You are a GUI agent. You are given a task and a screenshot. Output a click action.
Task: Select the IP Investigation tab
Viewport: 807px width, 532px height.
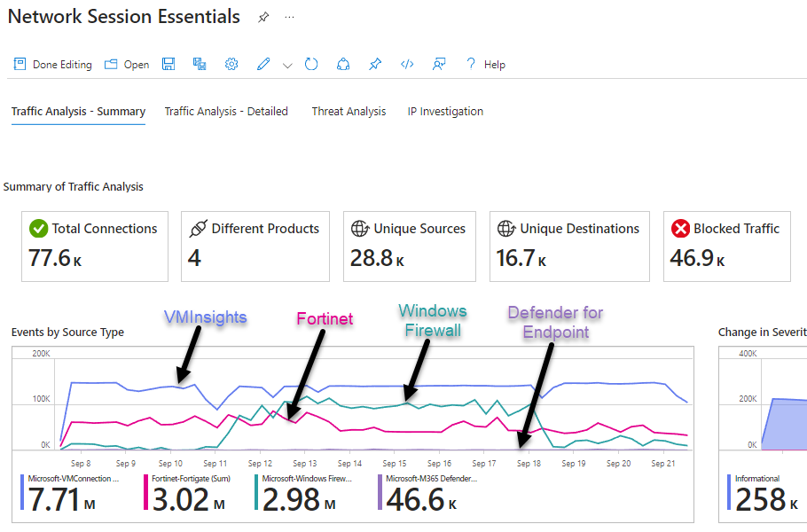coord(445,112)
